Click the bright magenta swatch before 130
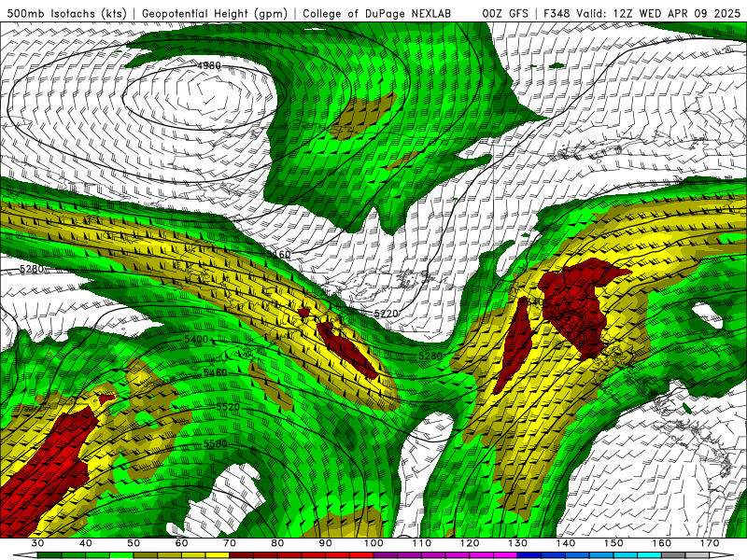Viewport: 747px width, 560px height. (x=505, y=555)
